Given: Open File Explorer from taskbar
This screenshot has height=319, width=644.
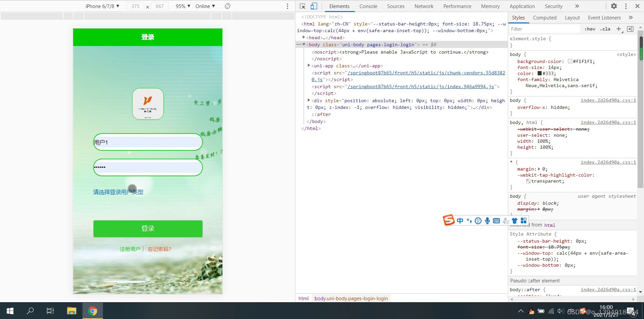Looking at the screenshot, I should (71, 311).
